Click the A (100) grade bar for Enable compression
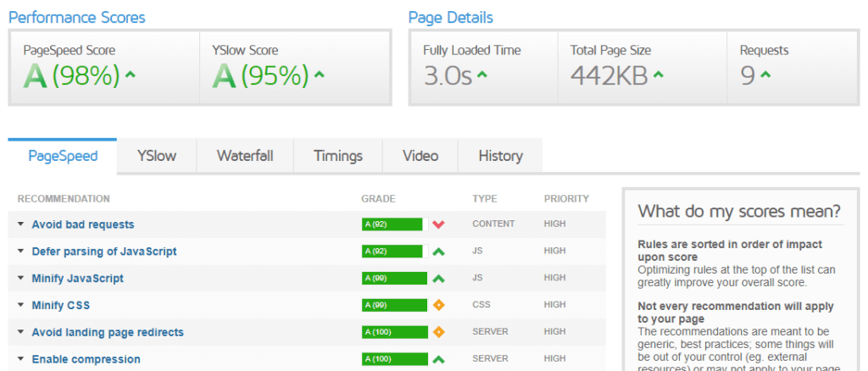This screenshot has height=371, width=868. coord(395,359)
